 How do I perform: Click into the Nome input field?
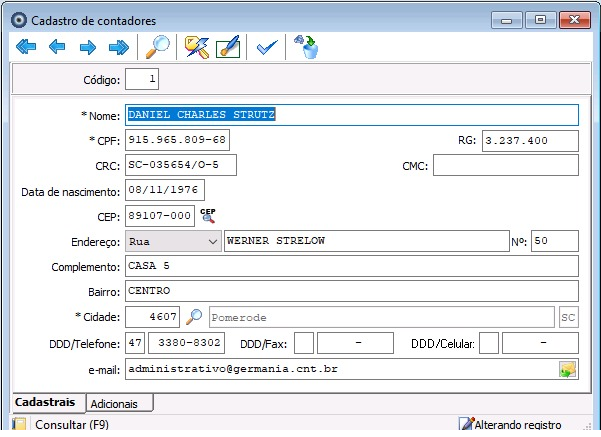click(351, 115)
